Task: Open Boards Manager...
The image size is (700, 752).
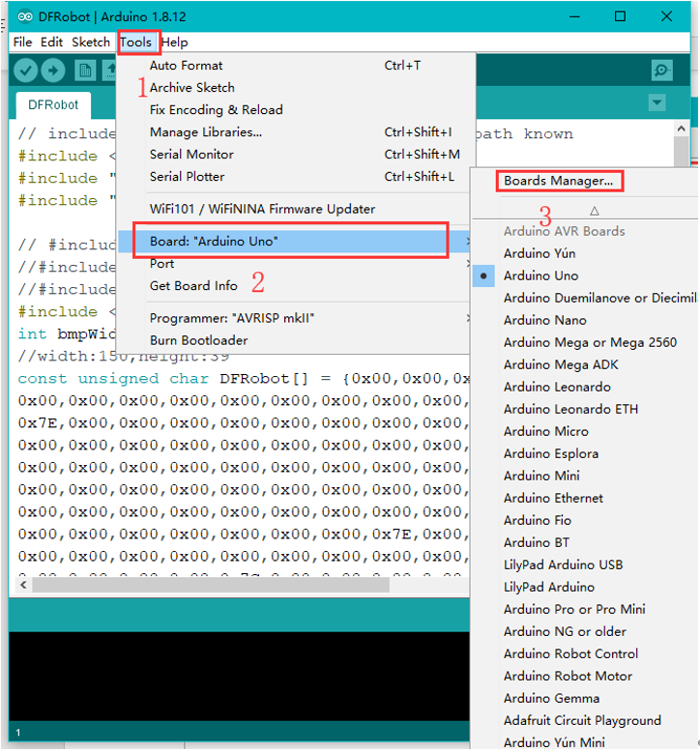Action: point(559,181)
